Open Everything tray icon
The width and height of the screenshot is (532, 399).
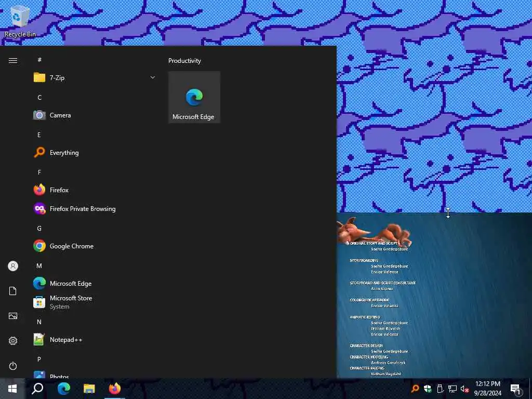[415, 389]
